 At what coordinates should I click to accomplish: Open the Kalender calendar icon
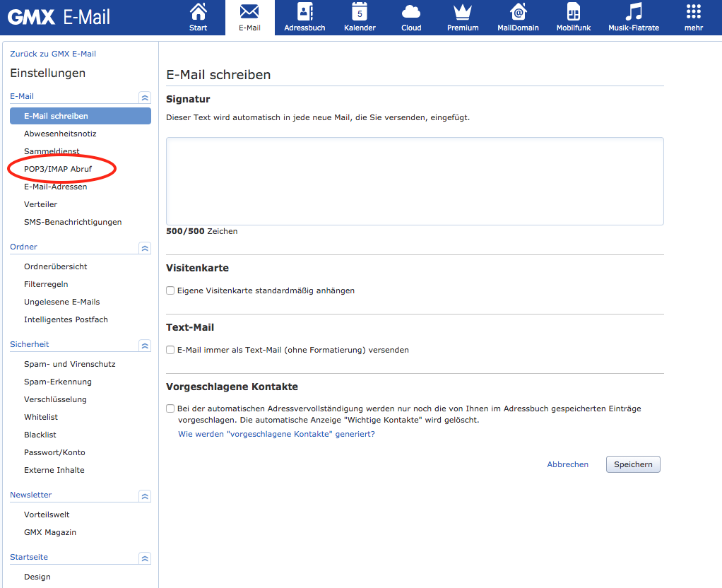click(360, 12)
